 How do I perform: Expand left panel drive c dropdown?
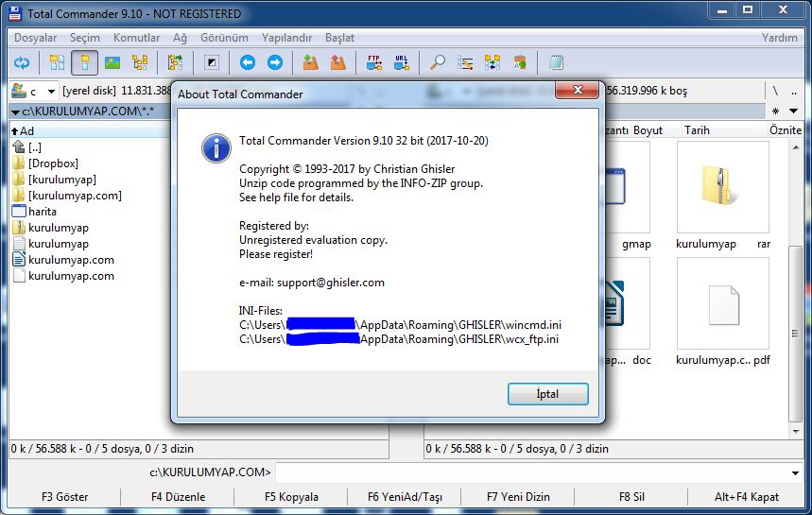[51, 92]
